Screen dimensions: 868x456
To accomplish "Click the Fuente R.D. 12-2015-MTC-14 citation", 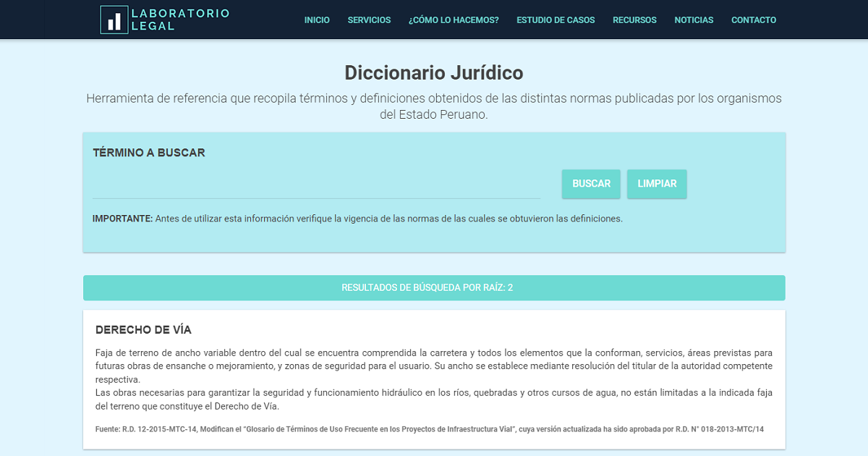I will click(x=430, y=429).
